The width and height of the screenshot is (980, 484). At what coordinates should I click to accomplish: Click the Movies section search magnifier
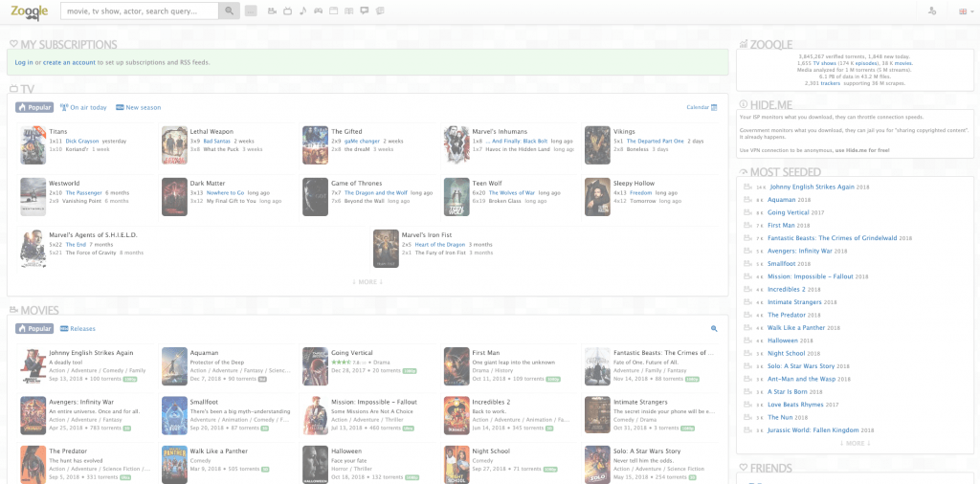pos(714,328)
